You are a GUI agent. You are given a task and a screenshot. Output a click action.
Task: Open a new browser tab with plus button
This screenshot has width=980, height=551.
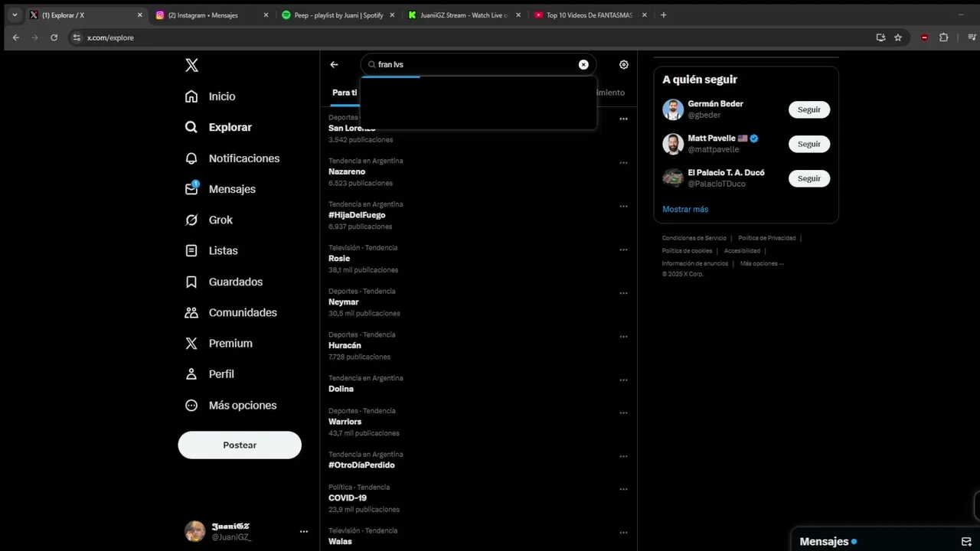[663, 15]
